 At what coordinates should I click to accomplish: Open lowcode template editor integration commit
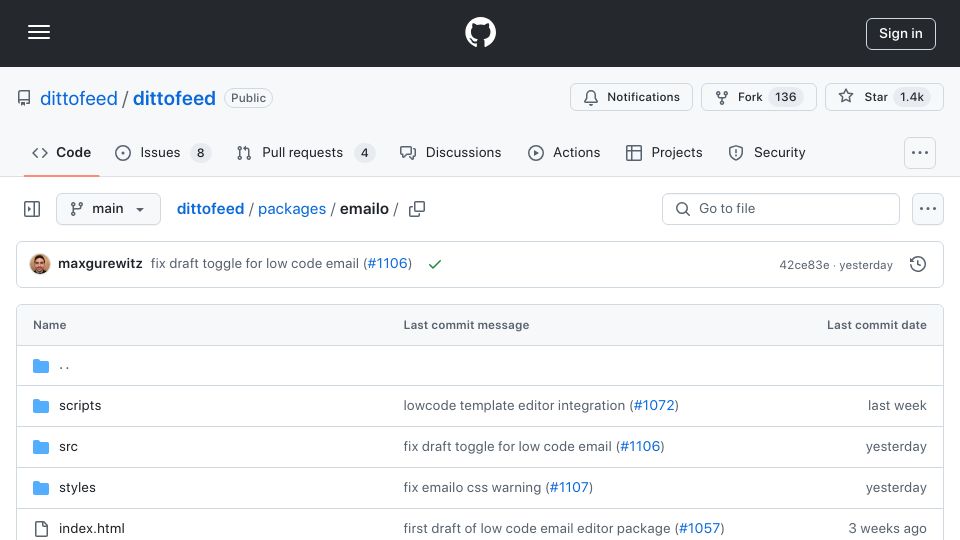click(514, 405)
